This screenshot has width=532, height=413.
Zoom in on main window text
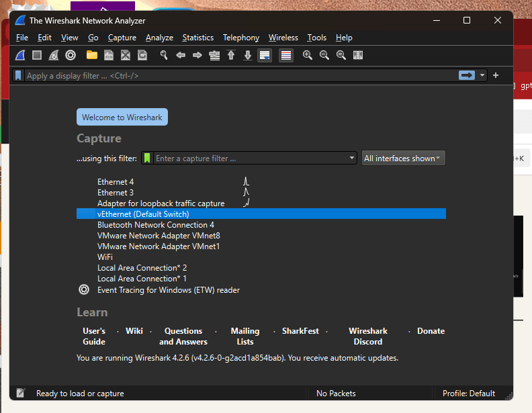coord(308,55)
